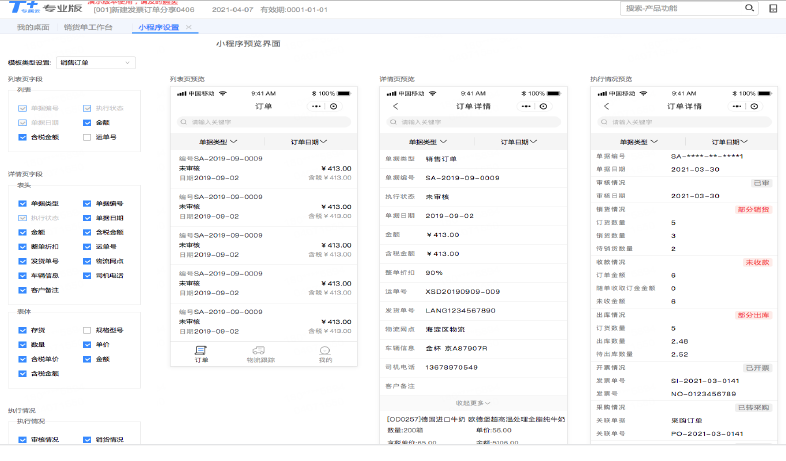Open the 模板类型设置 dropdown showing 销售订单
The height and width of the screenshot is (461, 786).
pyautogui.click(x=97, y=62)
